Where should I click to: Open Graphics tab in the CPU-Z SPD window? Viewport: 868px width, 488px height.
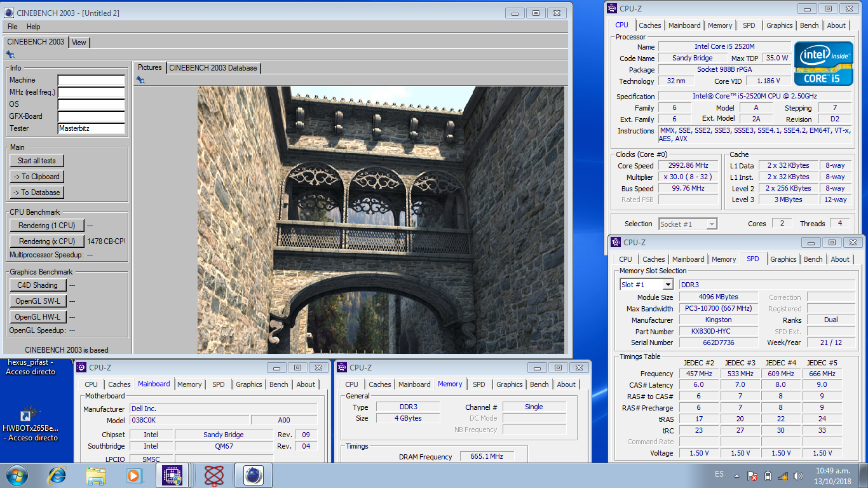pyautogui.click(x=783, y=259)
